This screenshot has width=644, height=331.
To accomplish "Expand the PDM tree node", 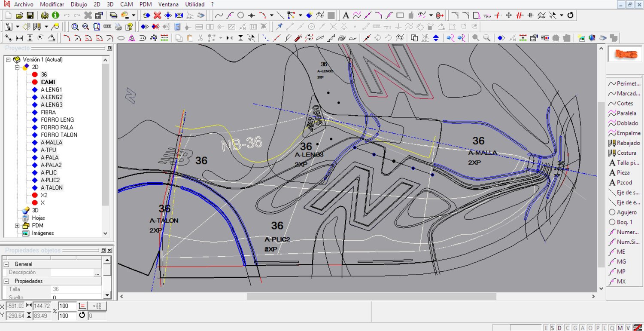I will (17, 226).
